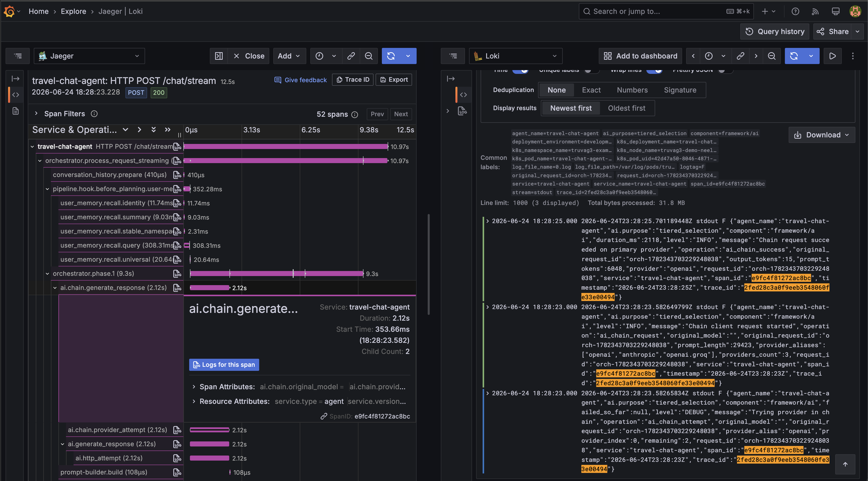Choose Oldest first display order

[x=626, y=108]
